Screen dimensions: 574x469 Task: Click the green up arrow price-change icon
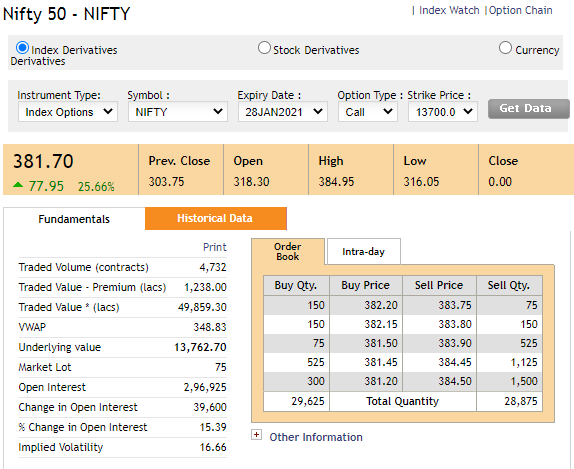[18, 185]
